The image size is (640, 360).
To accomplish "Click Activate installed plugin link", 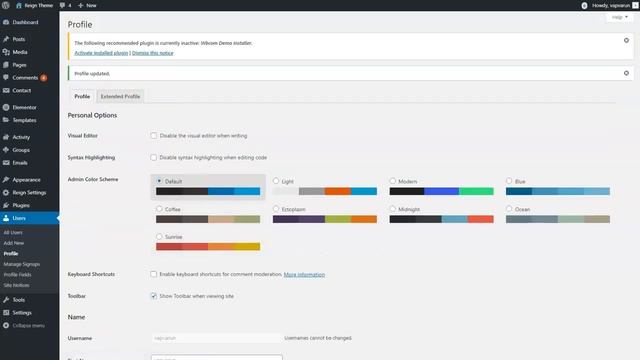I will tap(101, 53).
